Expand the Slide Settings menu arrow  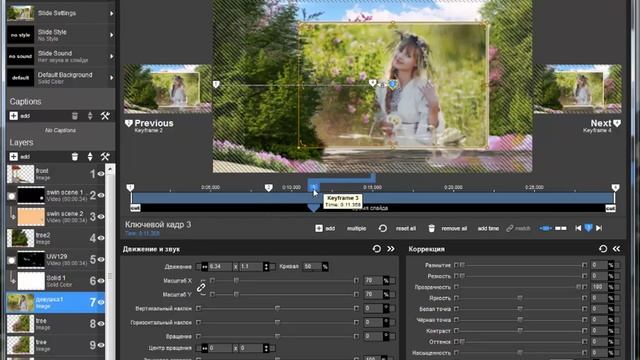(x=111, y=13)
